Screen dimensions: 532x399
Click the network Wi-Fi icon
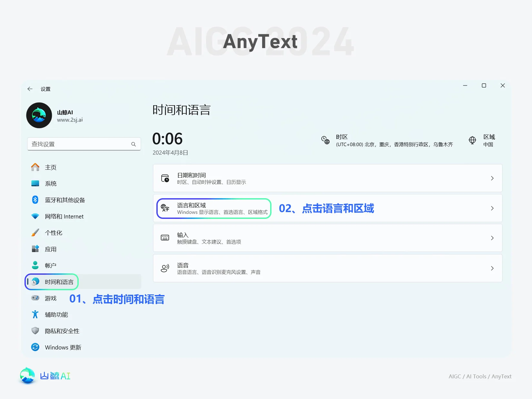[x=35, y=216]
